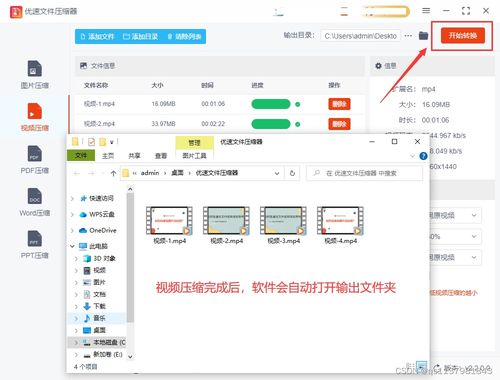
Task: Click navigation pane scrollbar down arrow
Action: point(130,357)
